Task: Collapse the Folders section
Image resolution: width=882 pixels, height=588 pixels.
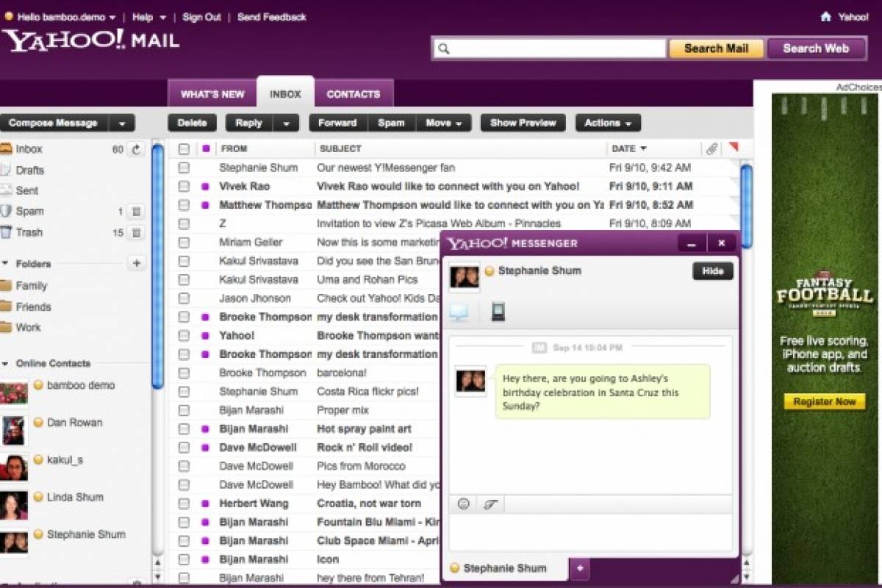Action: (5, 263)
